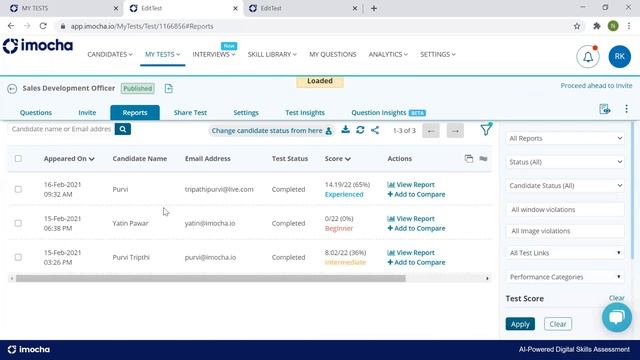Open the RK profile avatar

pyautogui.click(x=619, y=57)
